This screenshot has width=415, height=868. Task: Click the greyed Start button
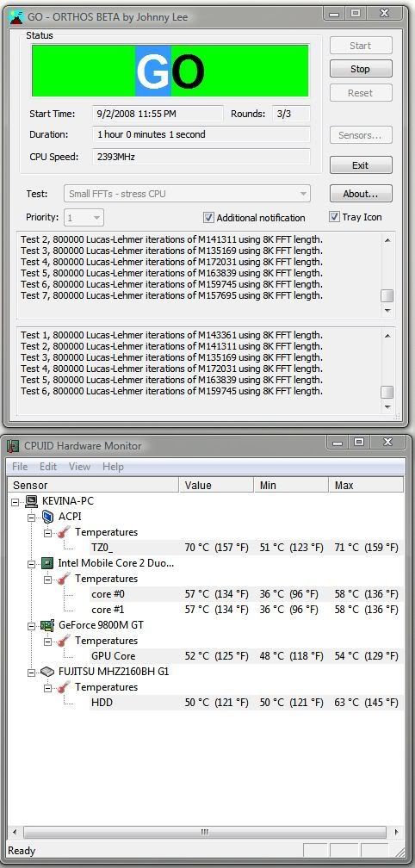tap(361, 46)
